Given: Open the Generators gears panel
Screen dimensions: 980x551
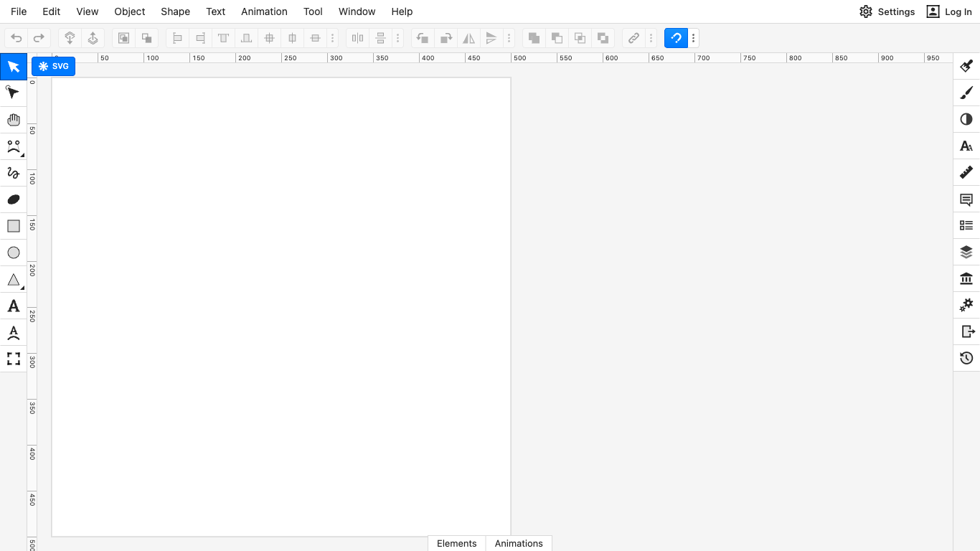Looking at the screenshot, I should pyautogui.click(x=966, y=305).
